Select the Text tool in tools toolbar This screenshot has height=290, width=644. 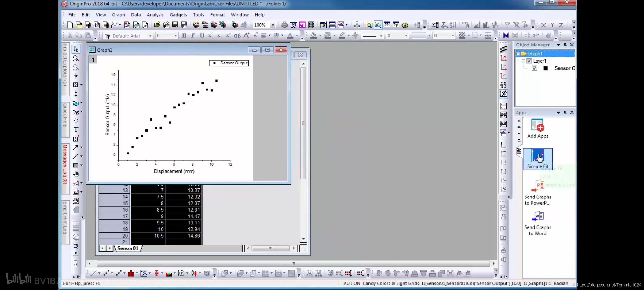click(x=76, y=129)
